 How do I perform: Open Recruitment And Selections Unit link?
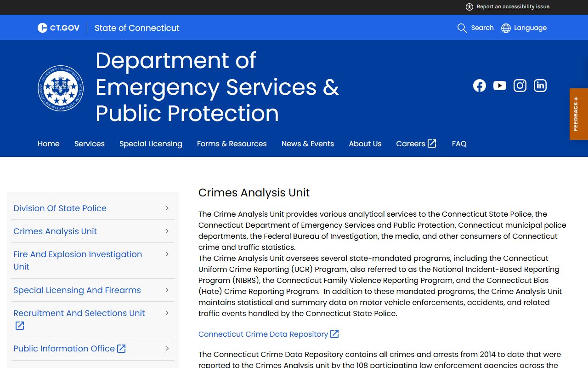point(79,313)
